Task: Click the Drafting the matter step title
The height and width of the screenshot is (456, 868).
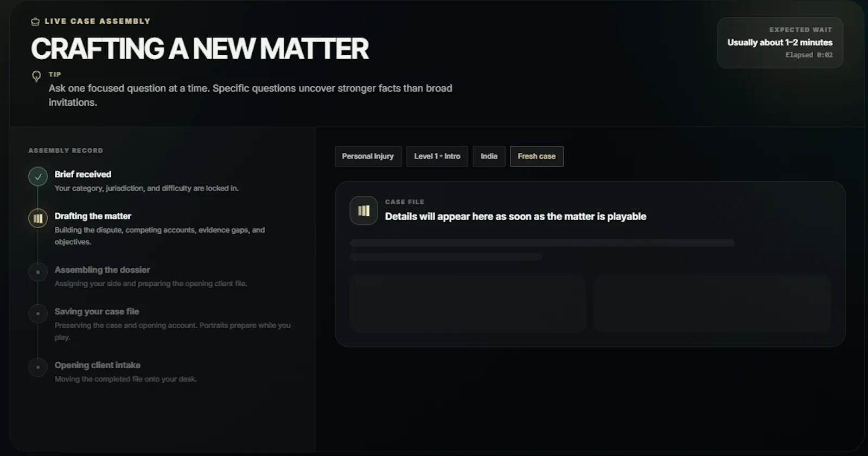Action: [93, 216]
